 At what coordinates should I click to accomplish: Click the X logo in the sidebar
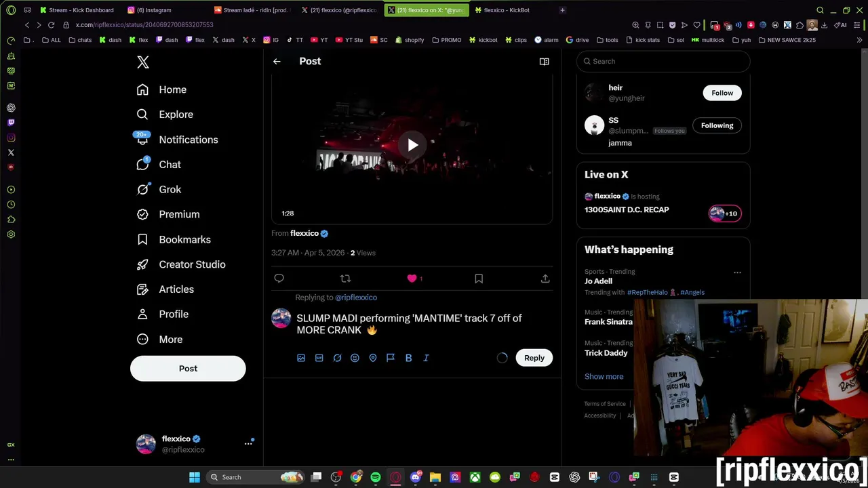pos(142,62)
